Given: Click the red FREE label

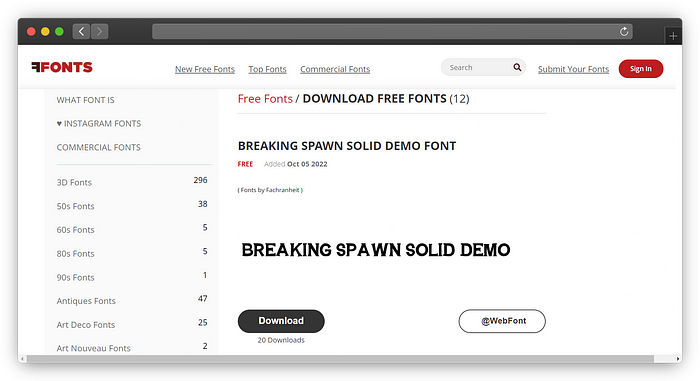Looking at the screenshot, I should (245, 164).
